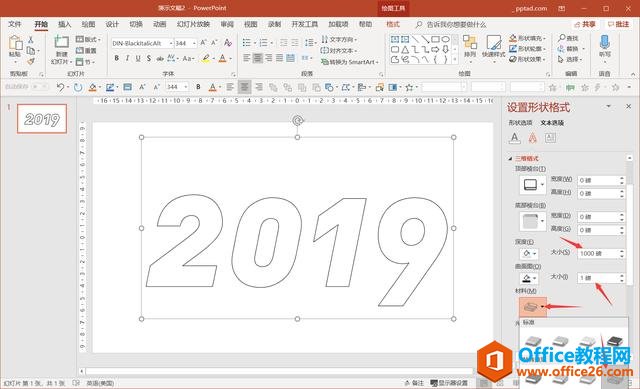Toggle Bold formatting in the ribbon
Viewport: 640px width, 389px height.
coord(116,58)
